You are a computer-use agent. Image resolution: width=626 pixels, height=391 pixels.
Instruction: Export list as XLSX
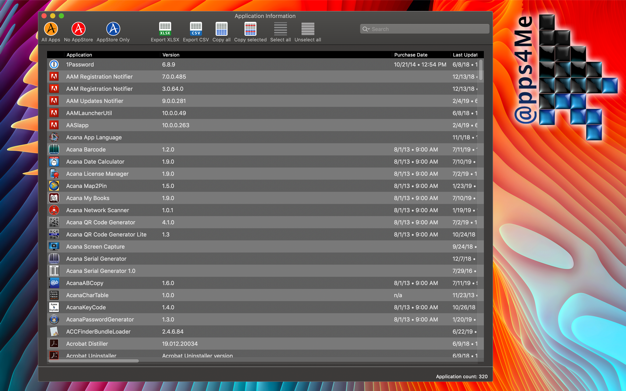coord(165,32)
